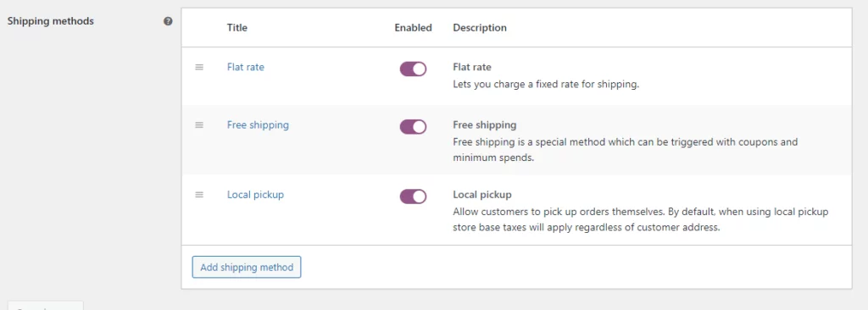Open the Free shipping method link

pos(258,125)
